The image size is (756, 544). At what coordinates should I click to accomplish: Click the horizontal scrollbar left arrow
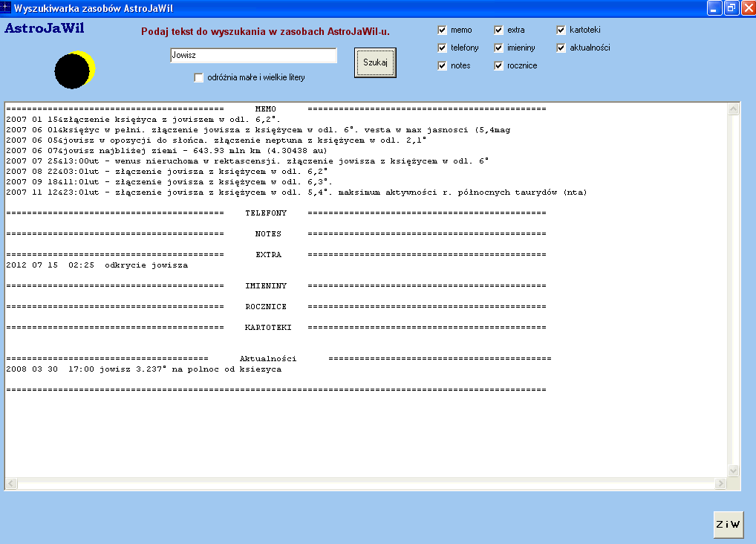click(x=11, y=483)
